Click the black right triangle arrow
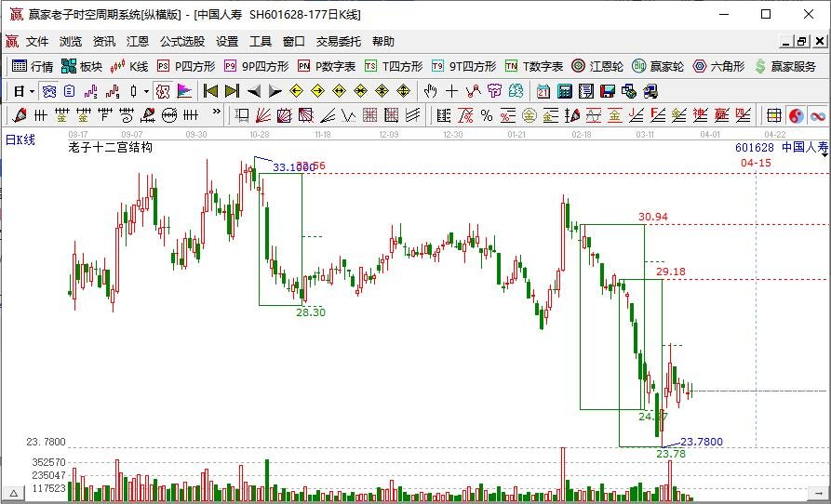The image size is (831, 504). click(275, 91)
